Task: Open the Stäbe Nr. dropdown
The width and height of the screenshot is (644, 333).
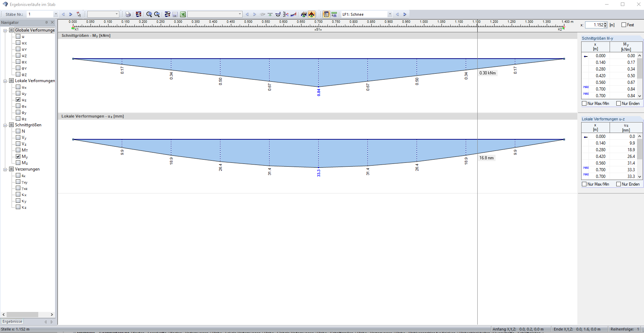Action: [x=55, y=14]
